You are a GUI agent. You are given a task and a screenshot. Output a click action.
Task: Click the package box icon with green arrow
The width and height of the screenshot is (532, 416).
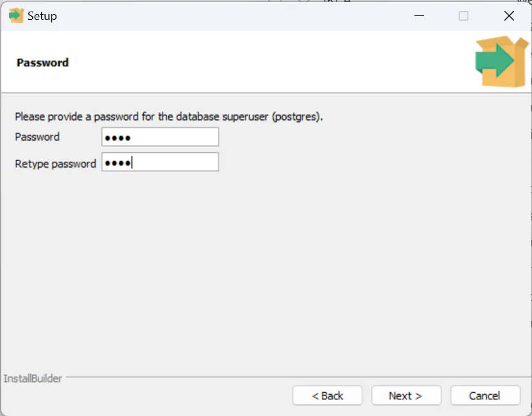(501, 62)
